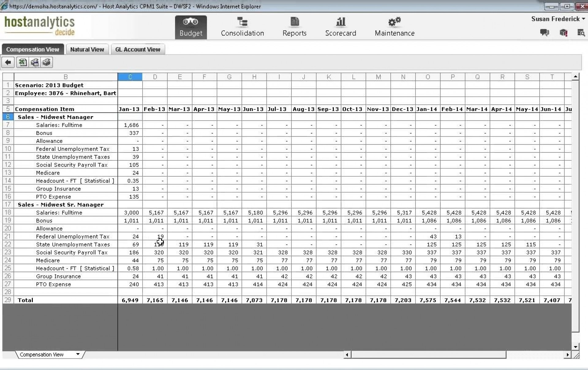This screenshot has height=370, width=588.
Task: Switch to GL Account View
Action: (x=137, y=49)
